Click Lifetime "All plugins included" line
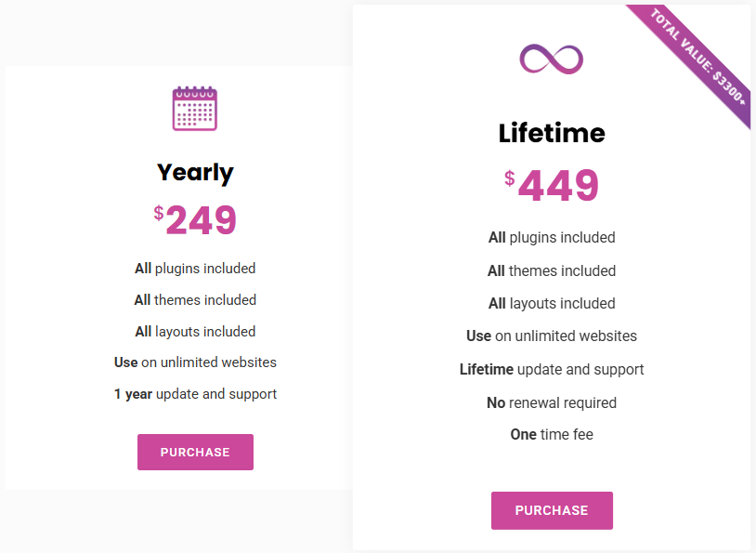The image size is (756, 553). tap(552, 238)
